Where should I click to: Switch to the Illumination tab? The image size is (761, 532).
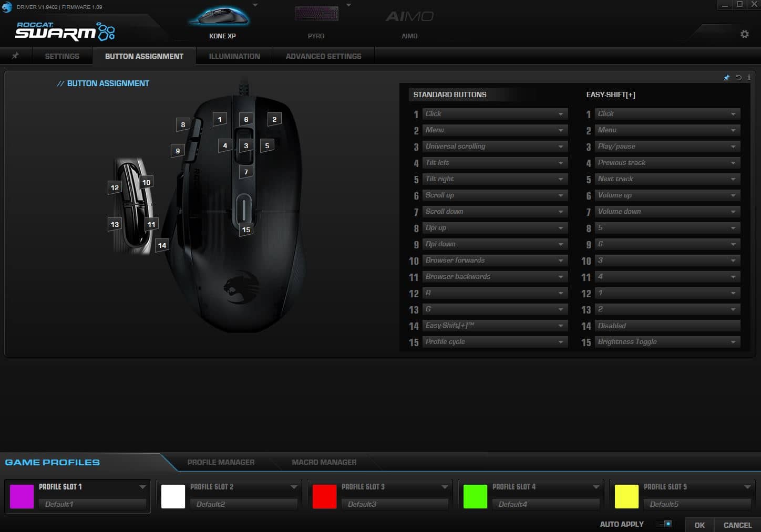tap(234, 56)
